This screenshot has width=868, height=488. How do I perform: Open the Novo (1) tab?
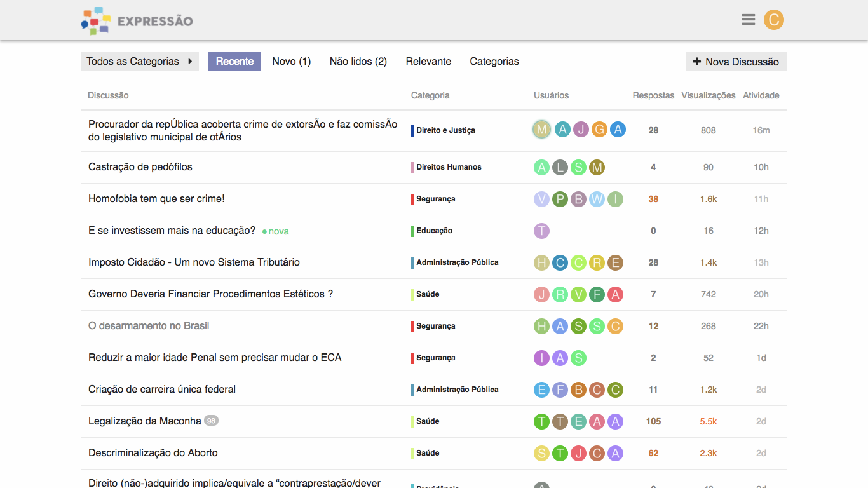[291, 62]
